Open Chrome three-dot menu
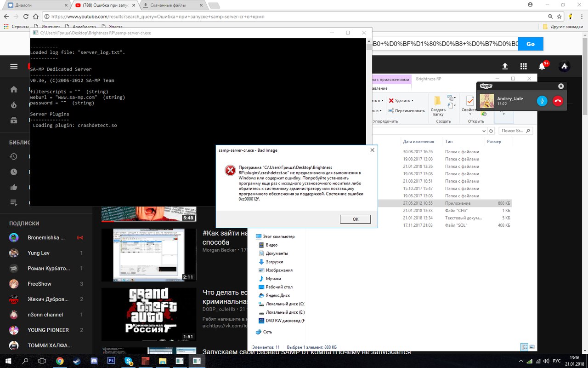588x368 pixels. pyautogui.click(x=581, y=16)
